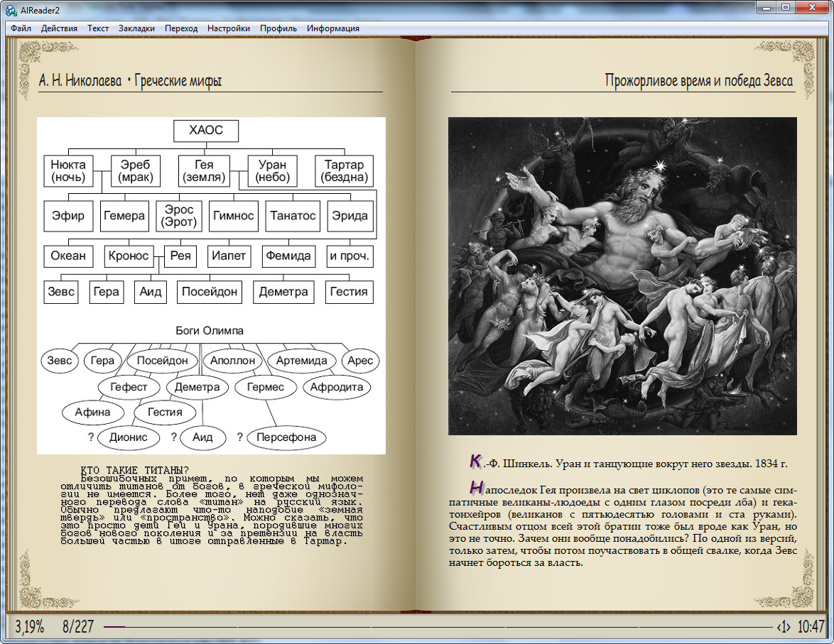The image size is (834, 644).
Task: Open the Файл menu
Action: pyautogui.click(x=21, y=28)
